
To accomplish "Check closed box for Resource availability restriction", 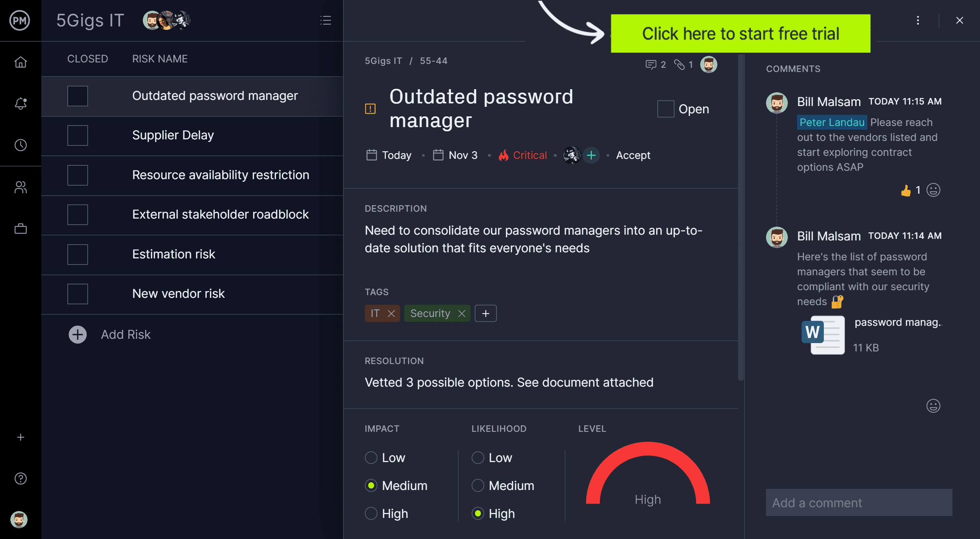I will pyautogui.click(x=78, y=175).
